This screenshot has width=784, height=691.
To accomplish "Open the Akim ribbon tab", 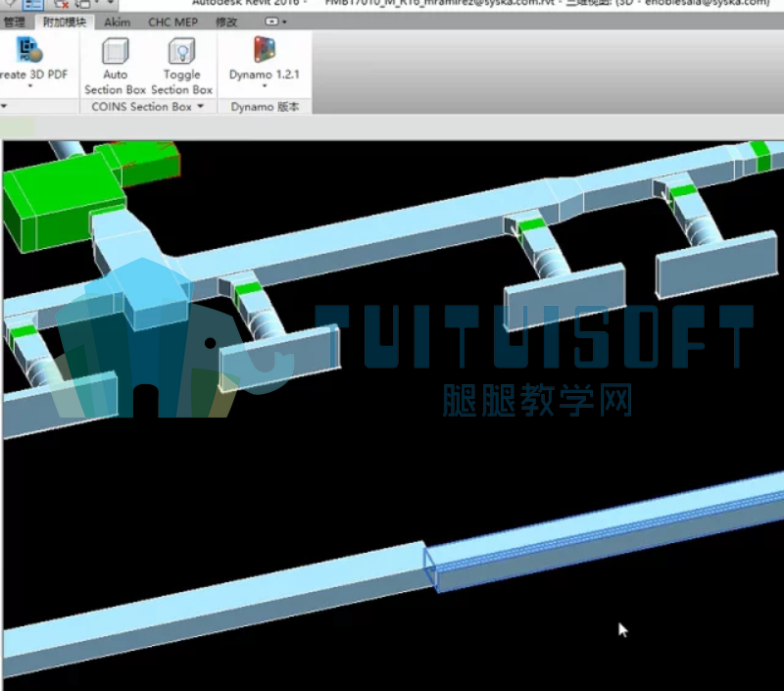I will (x=117, y=22).
